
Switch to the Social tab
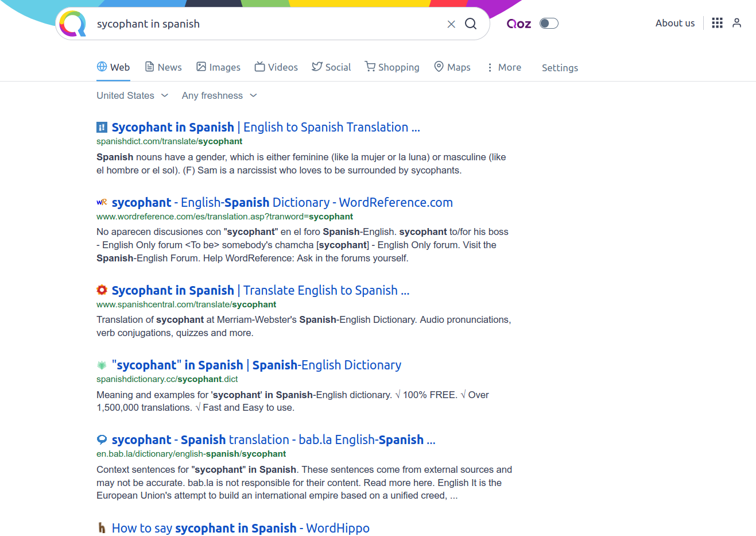331,67
